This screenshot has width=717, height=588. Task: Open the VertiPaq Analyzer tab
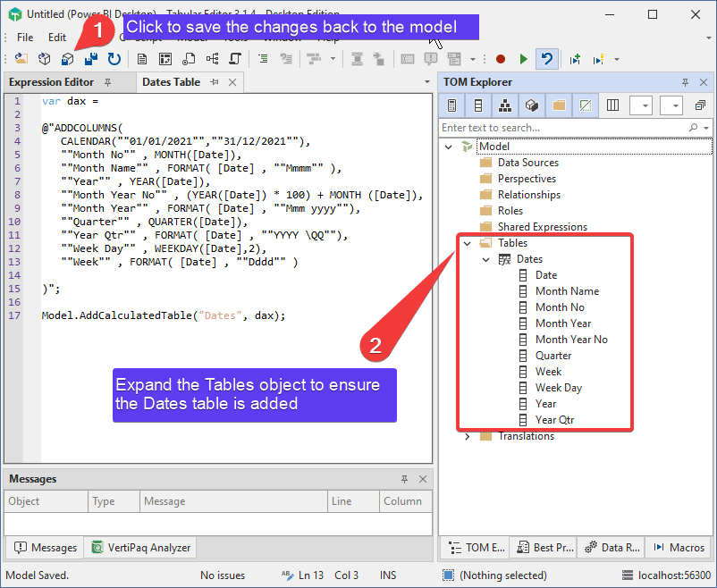point(141,548)
